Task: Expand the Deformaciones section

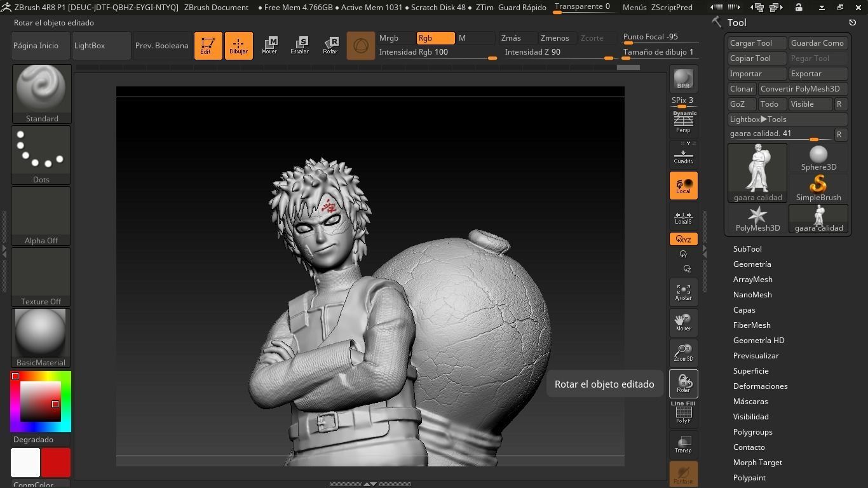Action: pyautogui.click(x=760, y=386)
